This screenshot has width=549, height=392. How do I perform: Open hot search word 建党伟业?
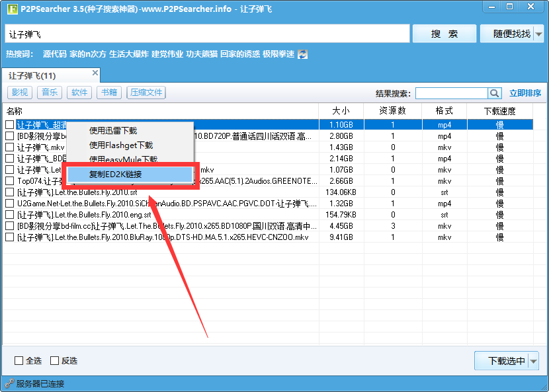(167, 54)
